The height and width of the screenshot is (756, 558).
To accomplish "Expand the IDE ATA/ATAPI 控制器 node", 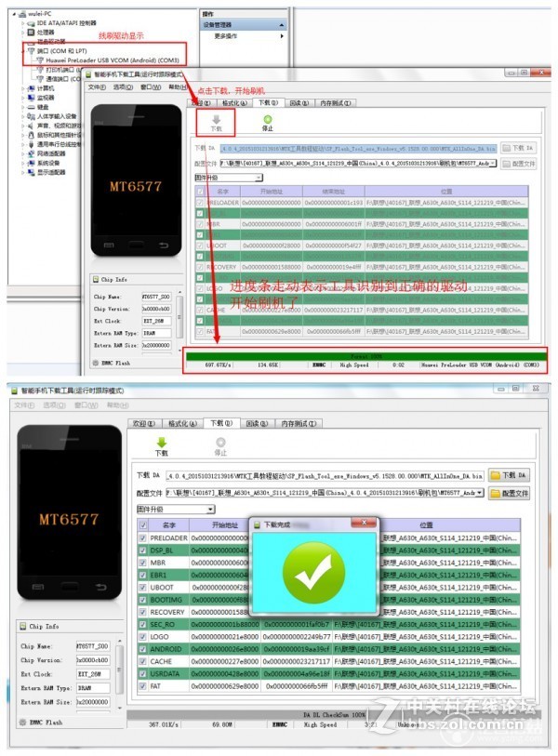I will pyautogui.click(x=22, y=23).
